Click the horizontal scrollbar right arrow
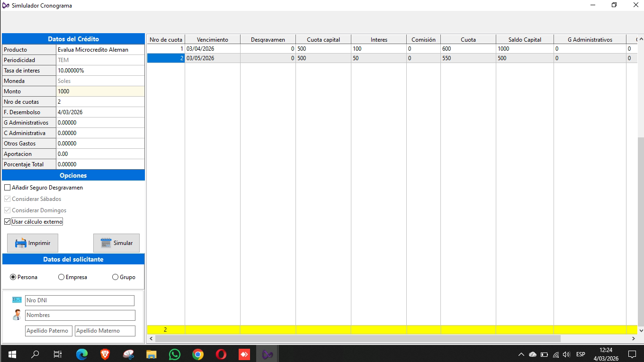 (634, 339)
